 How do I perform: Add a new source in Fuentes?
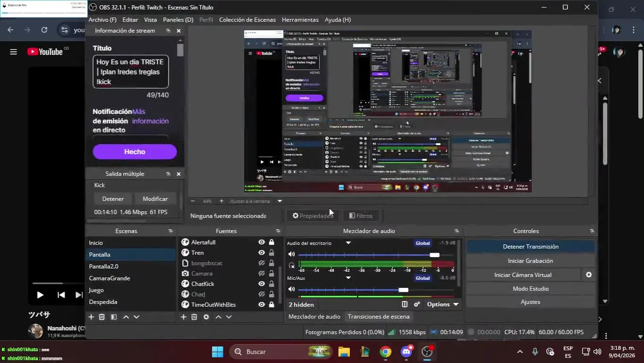pyautogui.click(x=183, y=317)
